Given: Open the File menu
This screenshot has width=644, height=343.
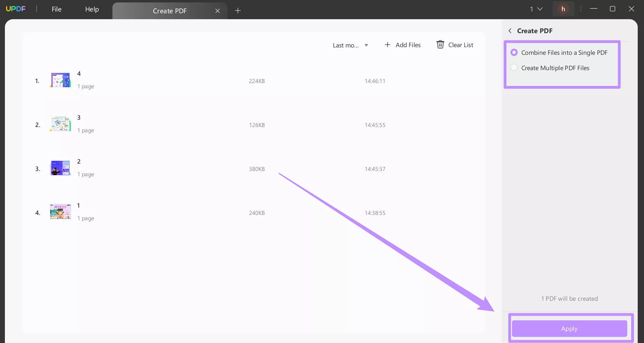Looking at the screenshot, I should [x=56, y=9].
